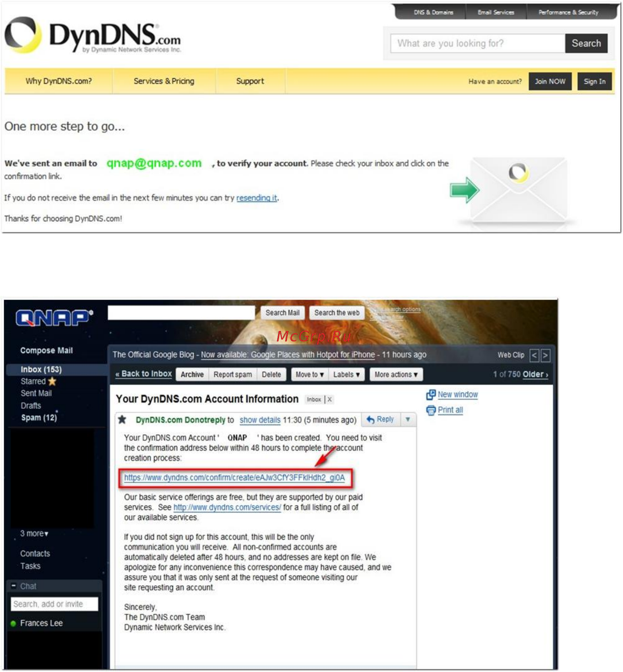Image resolution: width=623 pixels, height=672 pixels.
Task: Open the Drafts folder
Action: click(x=31, y=406)
